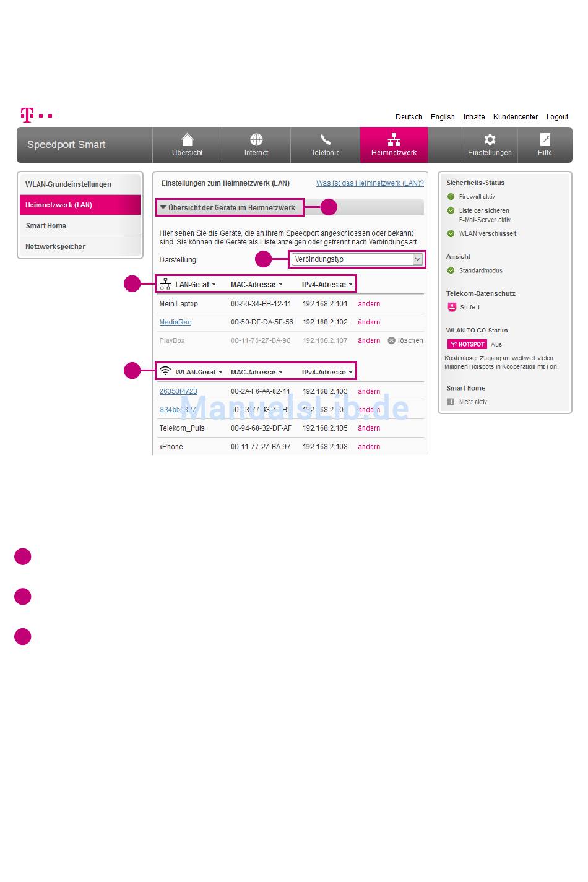The width and height of the screenshot is (588, 882).
Task: Click the Firewall aktiv green check icon
Action: 451,197
